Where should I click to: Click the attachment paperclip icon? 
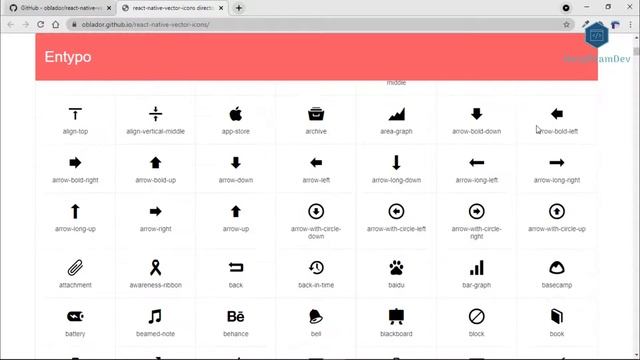click(75, 268)
